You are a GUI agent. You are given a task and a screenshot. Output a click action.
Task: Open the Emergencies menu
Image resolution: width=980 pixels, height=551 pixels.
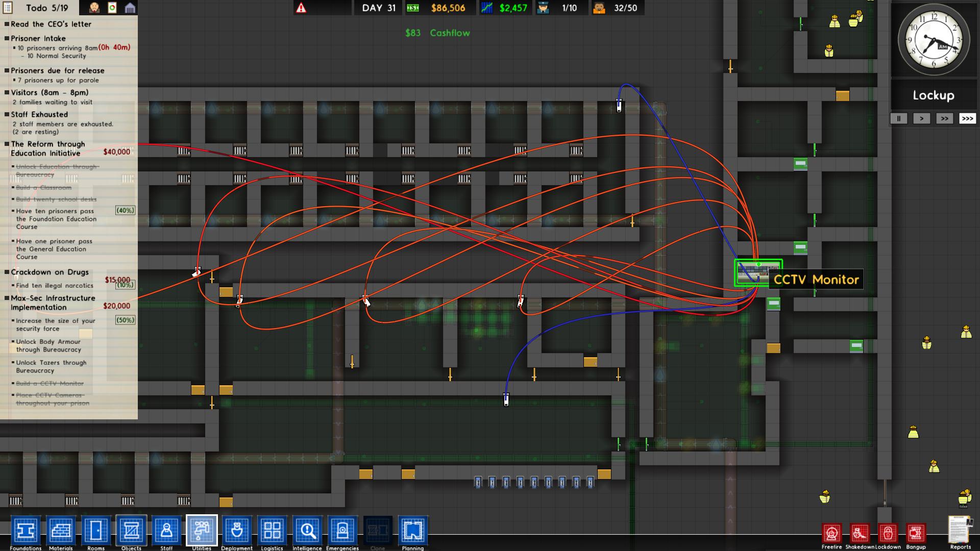click(342, 531)
